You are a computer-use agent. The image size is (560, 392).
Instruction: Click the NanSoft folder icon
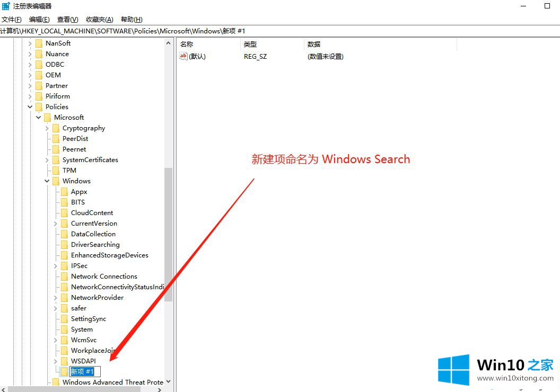point(39,43)
